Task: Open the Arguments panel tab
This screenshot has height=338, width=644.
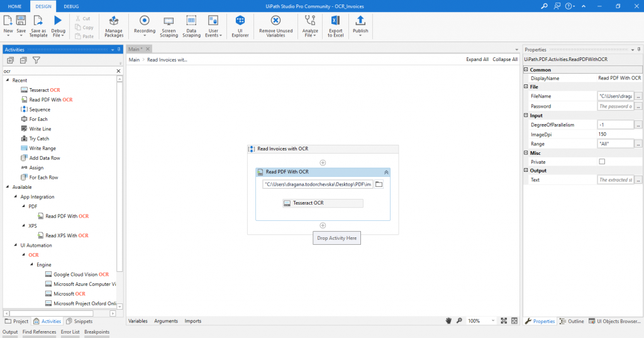Action: (x=166, y=321)
